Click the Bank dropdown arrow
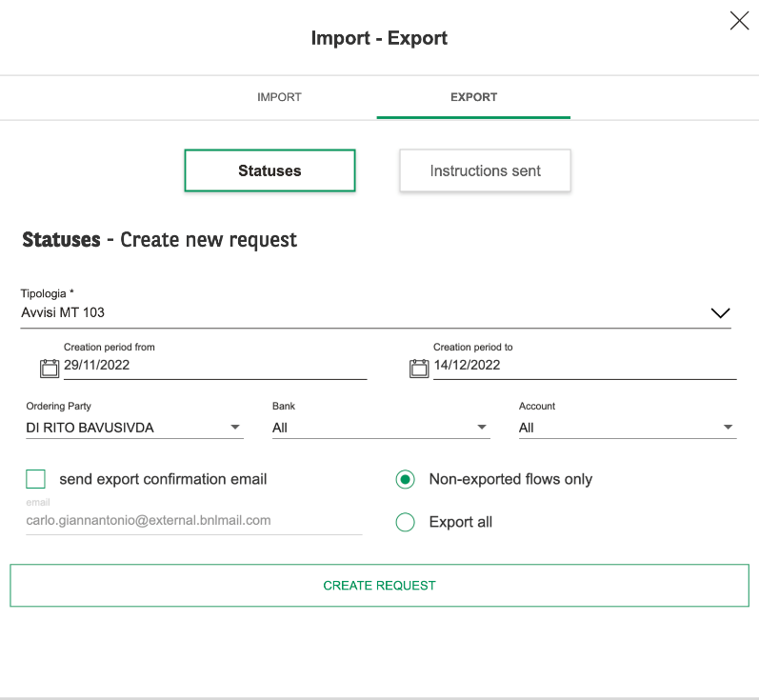The height and width of the screenshot is (700, 759). 482,427
